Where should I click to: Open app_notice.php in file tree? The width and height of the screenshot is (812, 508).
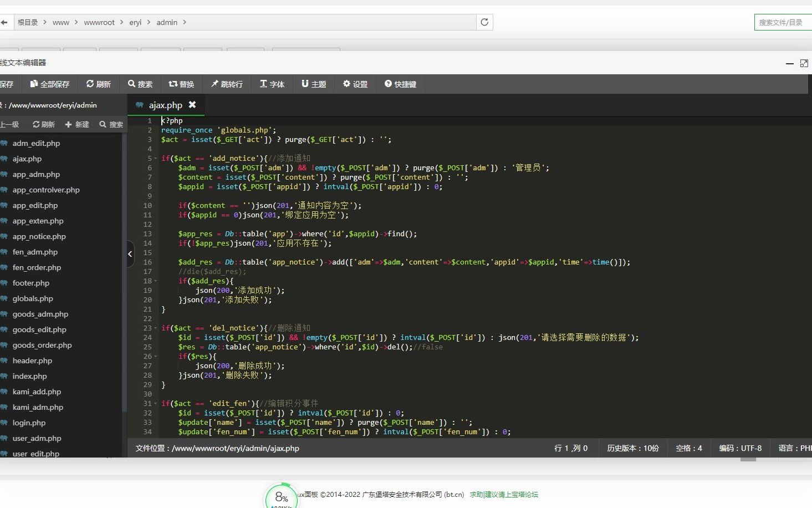(39, 236)
